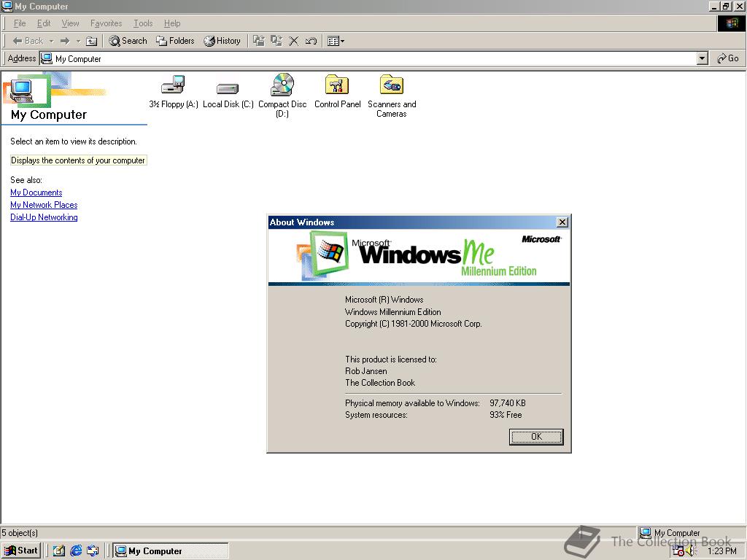747x560 pixels.
Task: Click My Computer taskbar button
Action: point(171,551)
